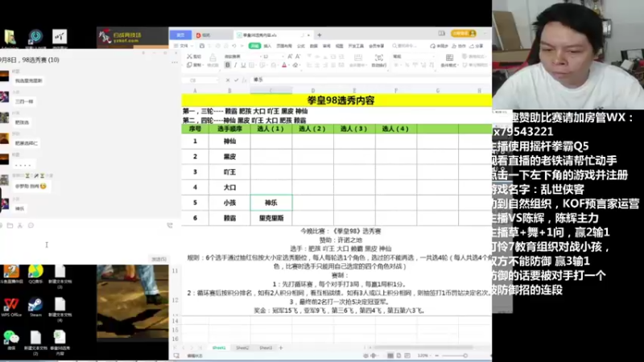Add a new document tab with plus
Screen dimensions: 644x362
[319, 35]
